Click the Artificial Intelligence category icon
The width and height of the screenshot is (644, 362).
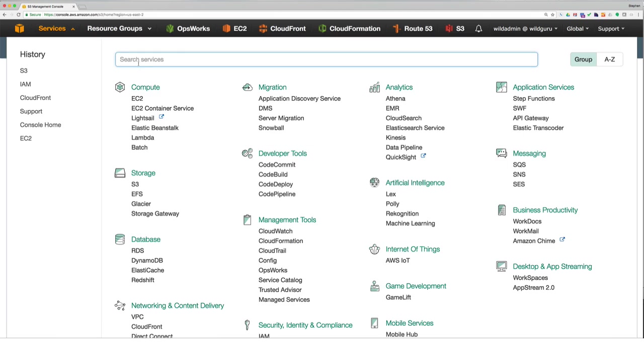click(374, 183)
